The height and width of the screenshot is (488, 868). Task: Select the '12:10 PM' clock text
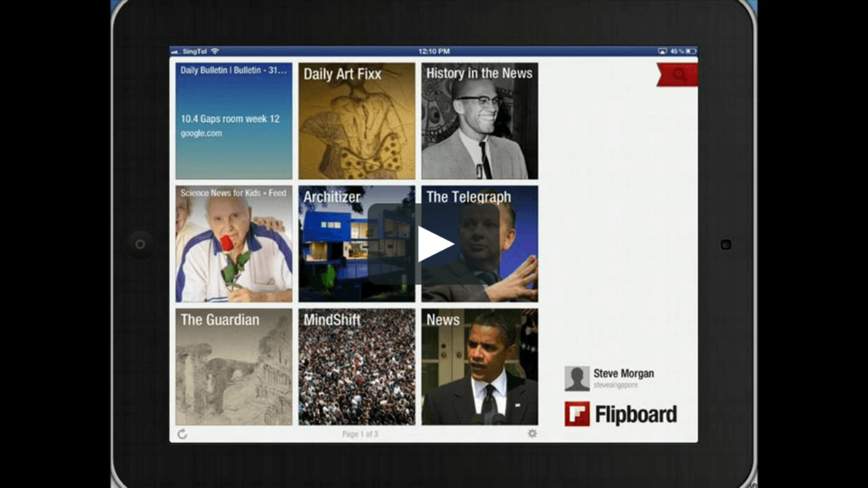(434, 51)
